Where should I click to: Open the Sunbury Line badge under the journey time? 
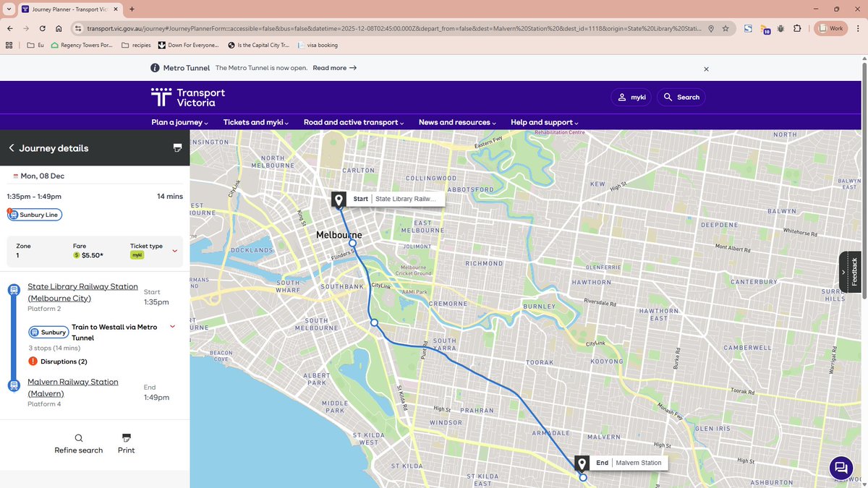35,215
